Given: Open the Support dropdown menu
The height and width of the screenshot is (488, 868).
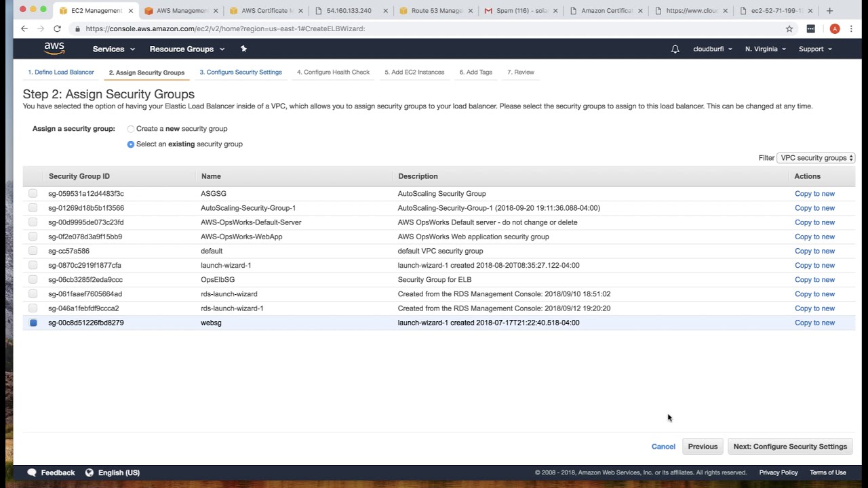Looking at the screenshot, I should [815, 49].
